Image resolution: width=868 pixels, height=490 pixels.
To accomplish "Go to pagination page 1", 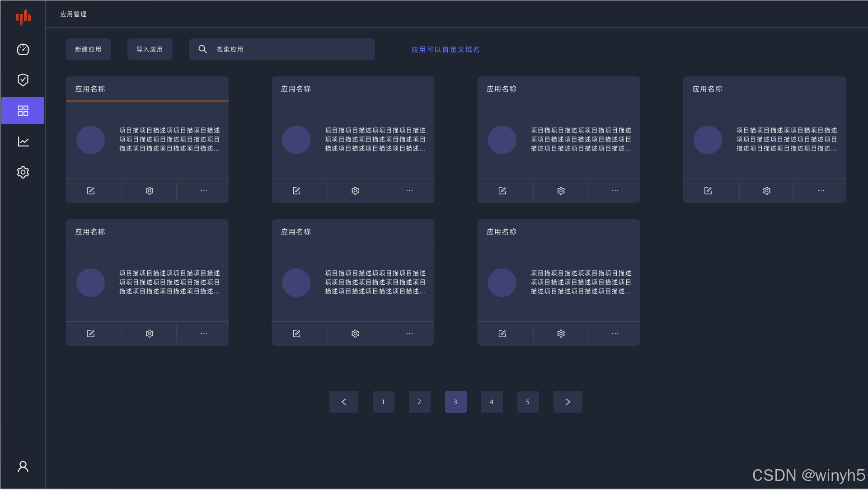I will 383,402.
